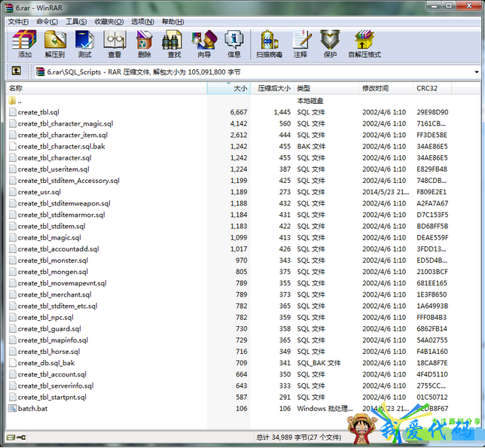Open the View (查看) toolbar icon
Screen dimensions: 485x448
(x=114, y=44)
